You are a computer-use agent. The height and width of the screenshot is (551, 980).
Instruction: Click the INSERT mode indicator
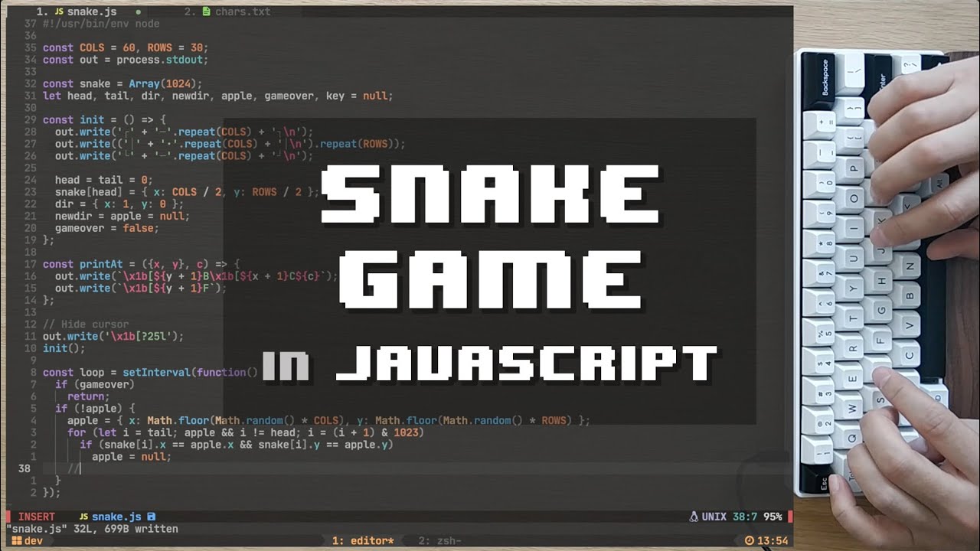(37, 517)
